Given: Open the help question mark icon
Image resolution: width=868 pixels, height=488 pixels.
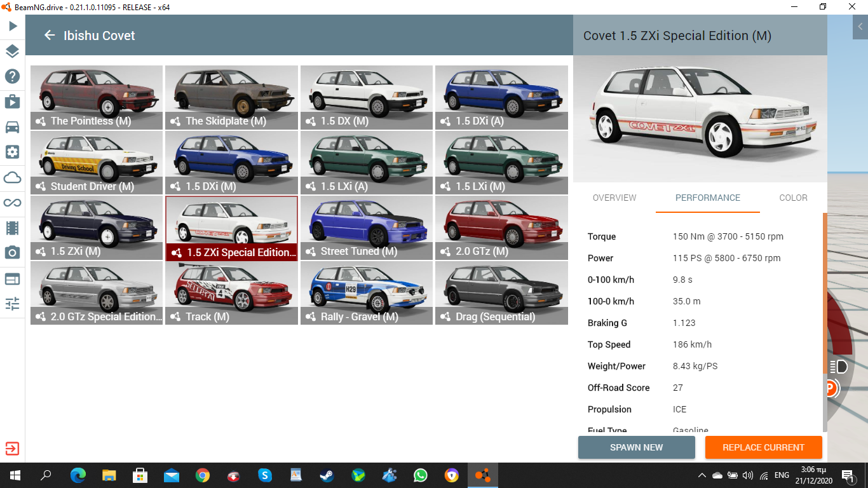Looking at the screenshot, I should (x=13, y=76).
